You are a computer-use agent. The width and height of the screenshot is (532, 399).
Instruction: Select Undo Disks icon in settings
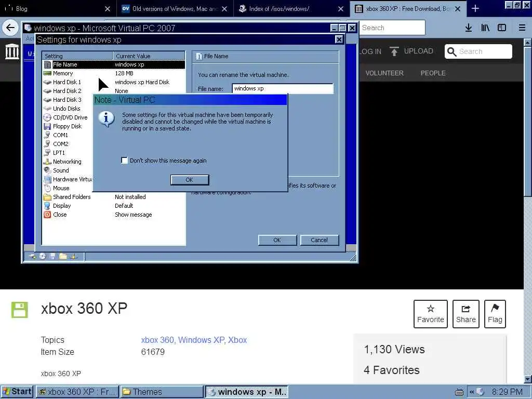click(47, 109)
